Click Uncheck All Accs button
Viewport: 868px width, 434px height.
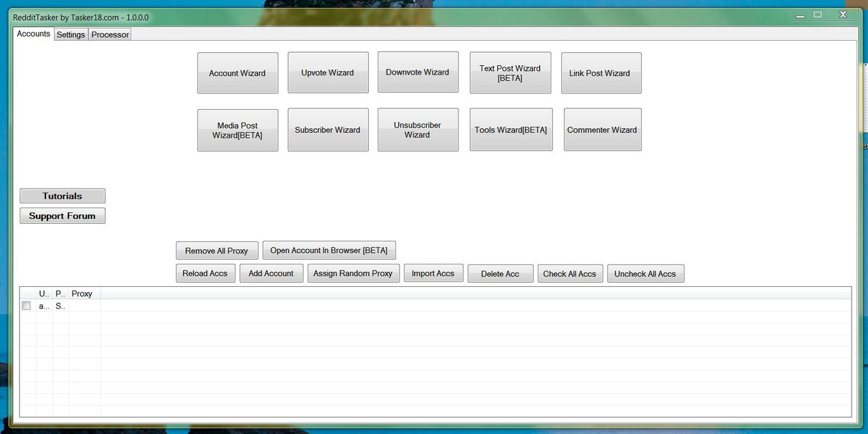tap(646, 273)
